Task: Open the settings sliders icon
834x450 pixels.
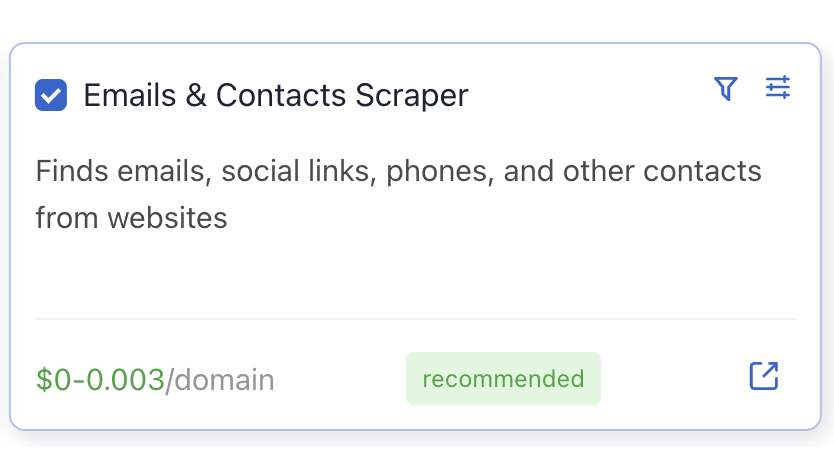Action: (778, 87)
